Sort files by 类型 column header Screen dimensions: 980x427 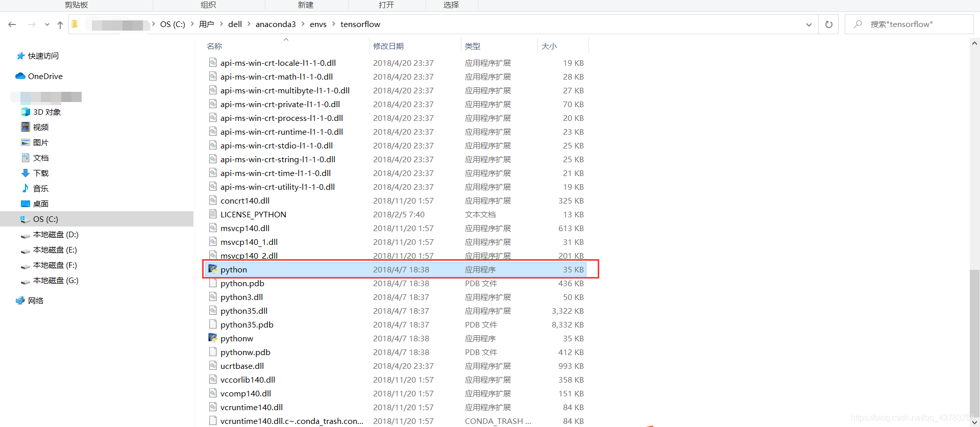pyautogui.click(x=473, y=46)
